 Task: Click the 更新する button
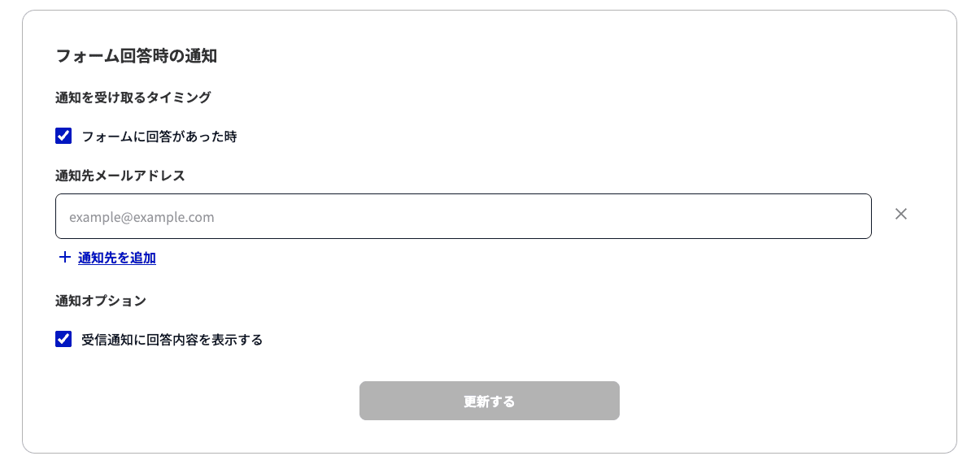pos(490,401)
